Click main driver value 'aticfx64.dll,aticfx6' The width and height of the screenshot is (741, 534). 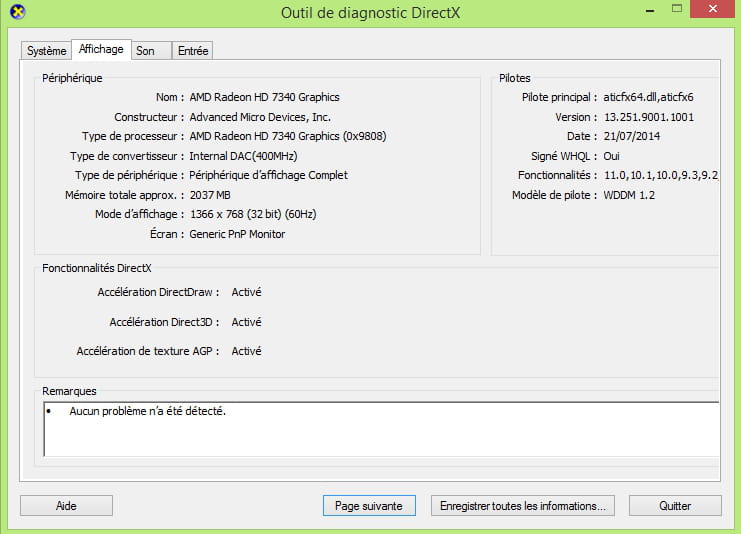[648, 97]
